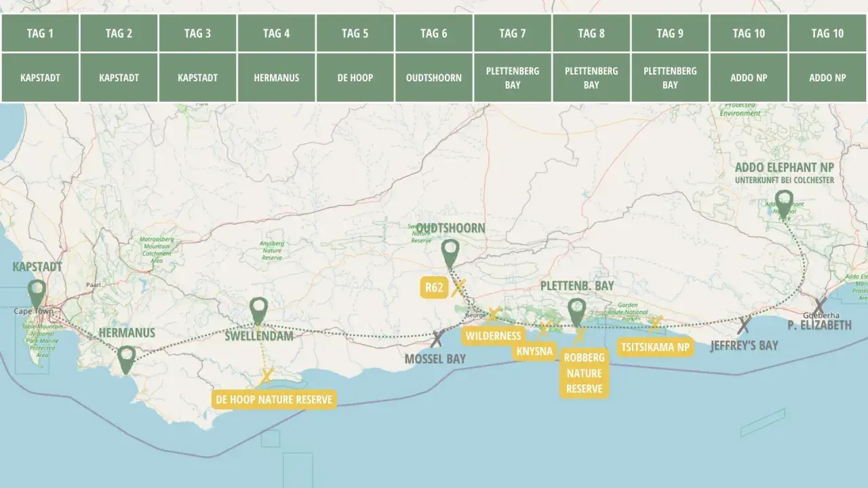Click the yellow X at De Hoop
Image resolution: width=868 pixels, height=488 pixels.
coord(267,376)
